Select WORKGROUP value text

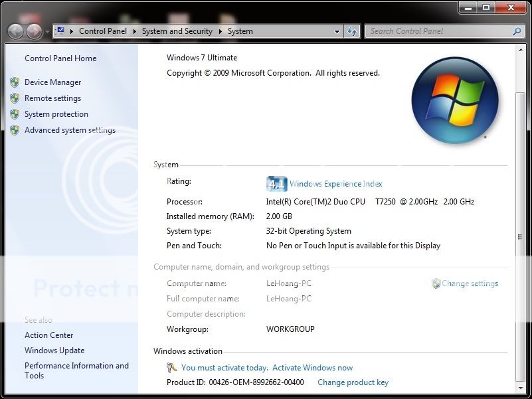(290, 329)
